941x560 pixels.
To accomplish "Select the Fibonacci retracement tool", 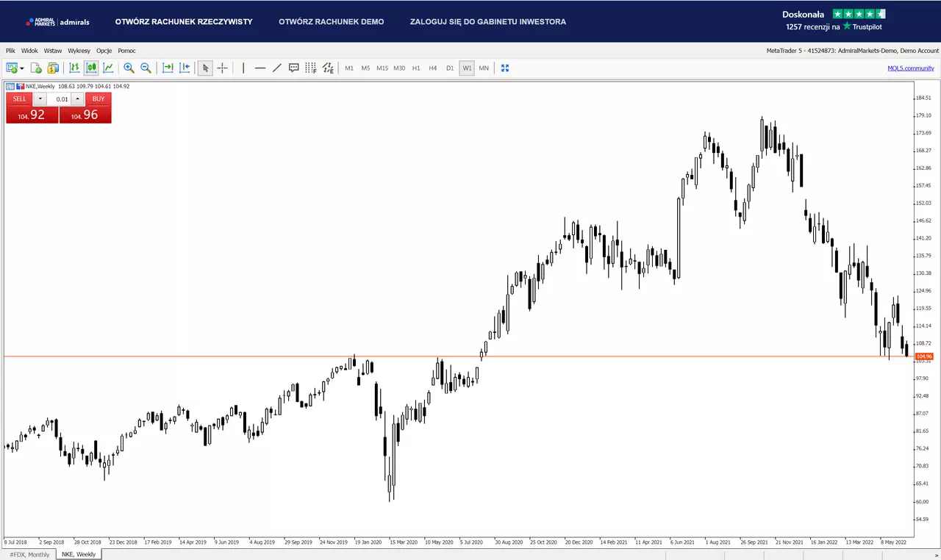I will pos(311,68).
